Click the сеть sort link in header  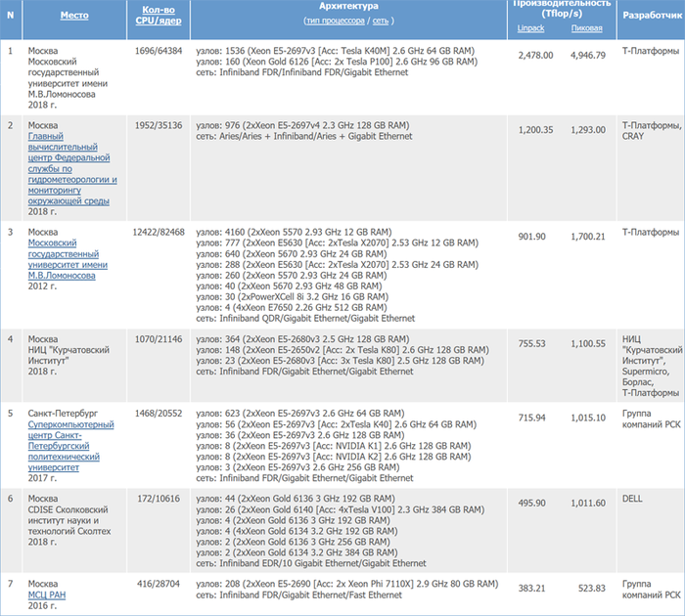click(x=381, y=20)
